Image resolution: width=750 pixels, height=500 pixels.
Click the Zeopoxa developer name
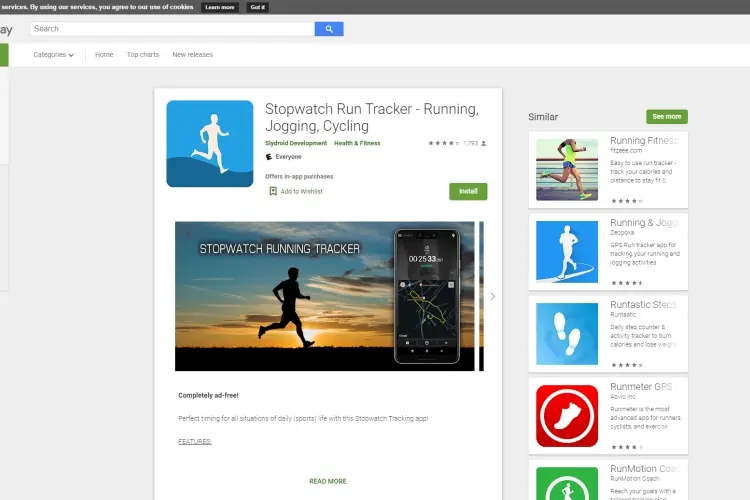click(x=622, y=233)
